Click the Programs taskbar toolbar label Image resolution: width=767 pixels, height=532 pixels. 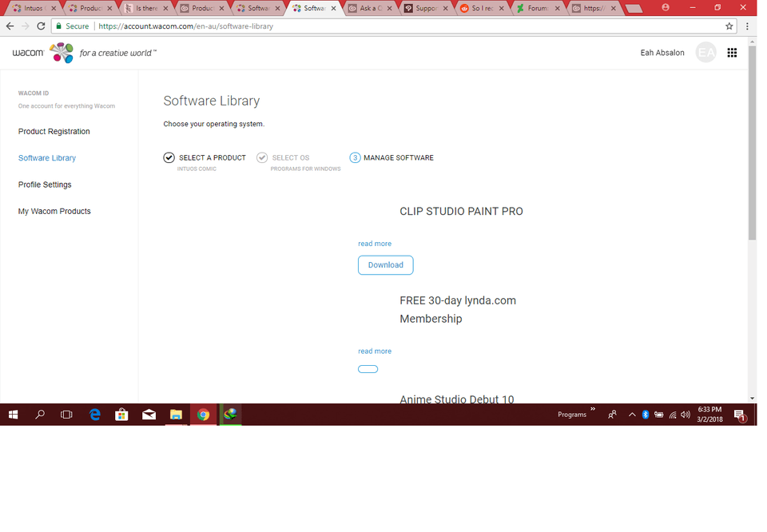[572, 415]
